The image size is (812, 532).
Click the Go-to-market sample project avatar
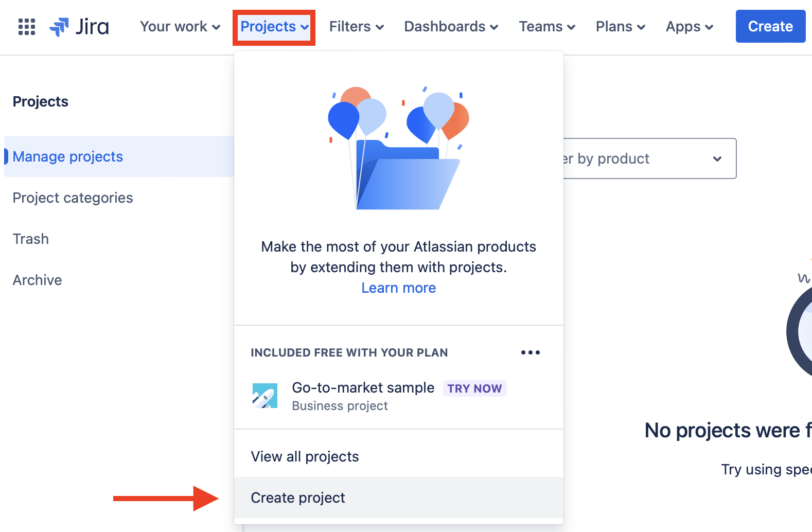pos(265,396)
